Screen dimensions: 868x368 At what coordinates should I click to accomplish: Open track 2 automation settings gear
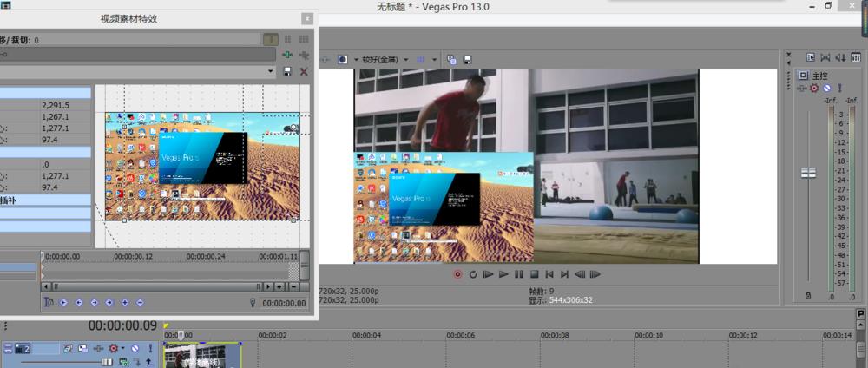(114, 349)
